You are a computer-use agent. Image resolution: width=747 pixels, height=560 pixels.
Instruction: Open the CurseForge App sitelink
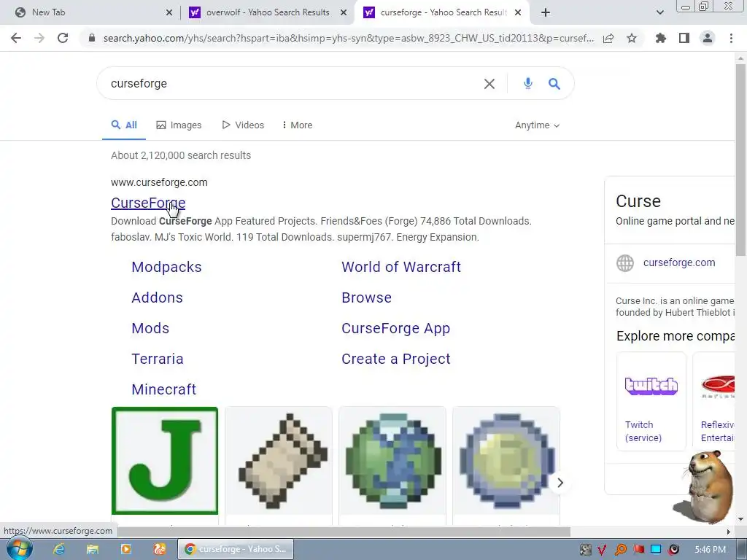[396, 328]
